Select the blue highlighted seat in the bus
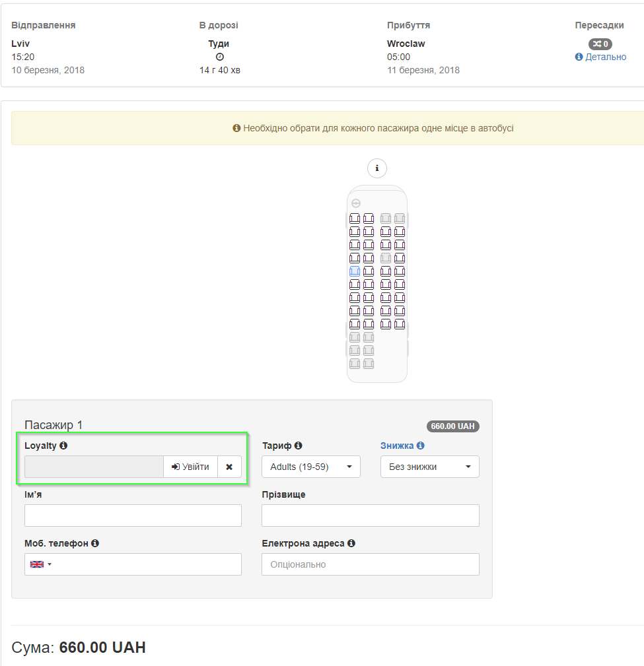 [x=355, y=271]
